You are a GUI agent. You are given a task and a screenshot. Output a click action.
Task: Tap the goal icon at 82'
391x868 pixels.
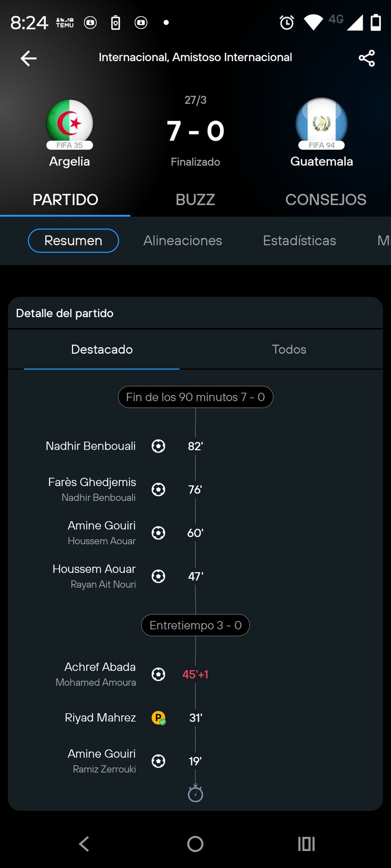tap(159, 446)
